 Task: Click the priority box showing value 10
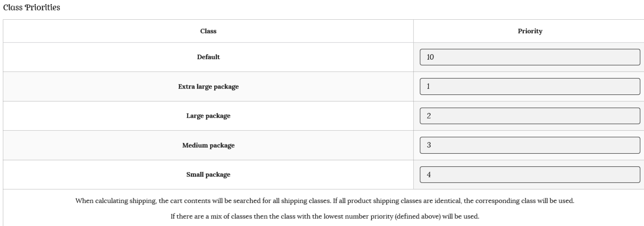pyautogui.click(x=530, y=57)
